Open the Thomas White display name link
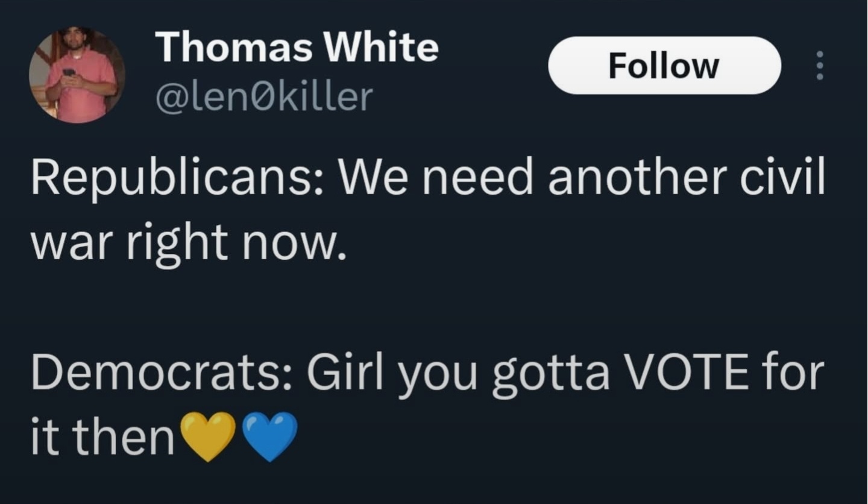Screen dimensions: 868x504 (x=297, y=48)
